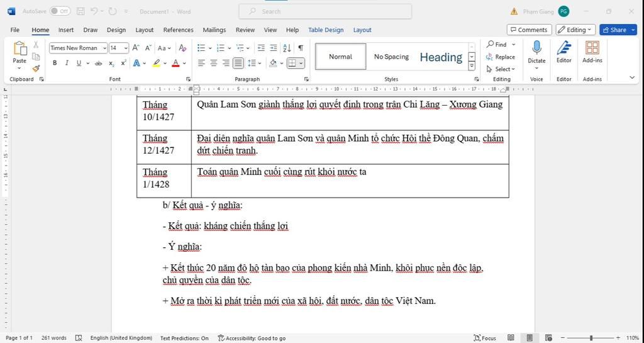Screen dimensions: 644x343
Task: Toggle Bold formatting
Action: coord(55,64)
